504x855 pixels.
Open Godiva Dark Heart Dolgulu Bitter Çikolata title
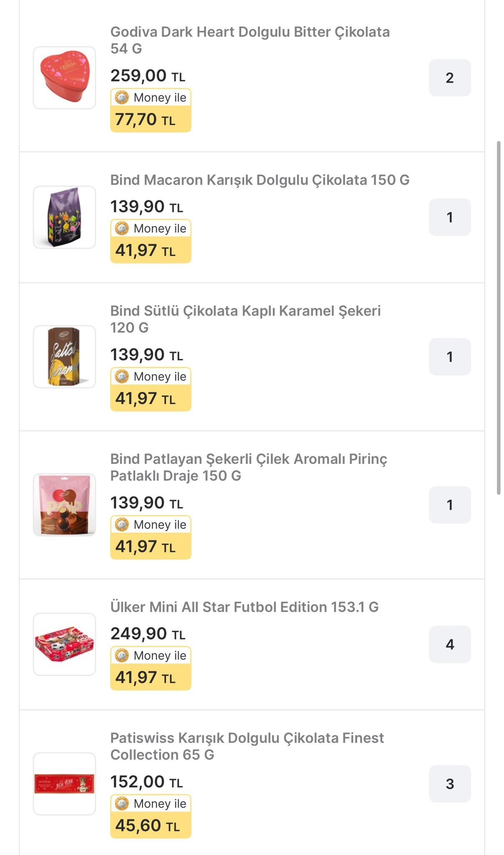click(x=250, y=40)
